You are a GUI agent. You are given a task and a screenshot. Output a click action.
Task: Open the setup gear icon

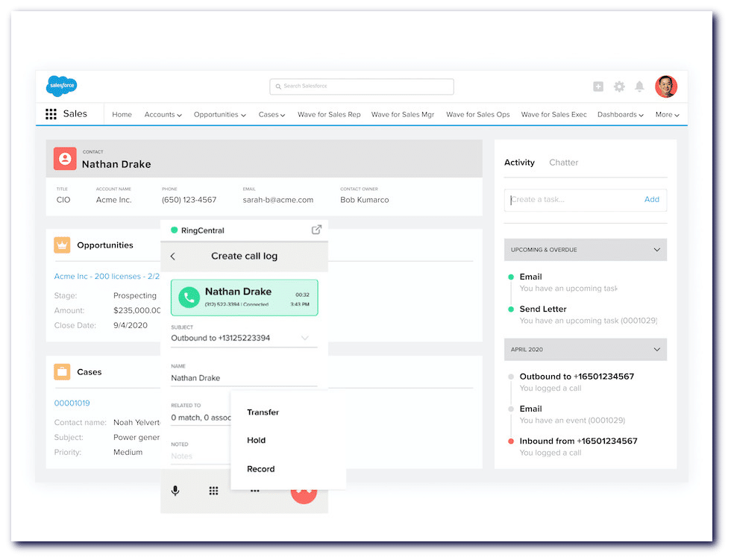(x=619, y=86)
